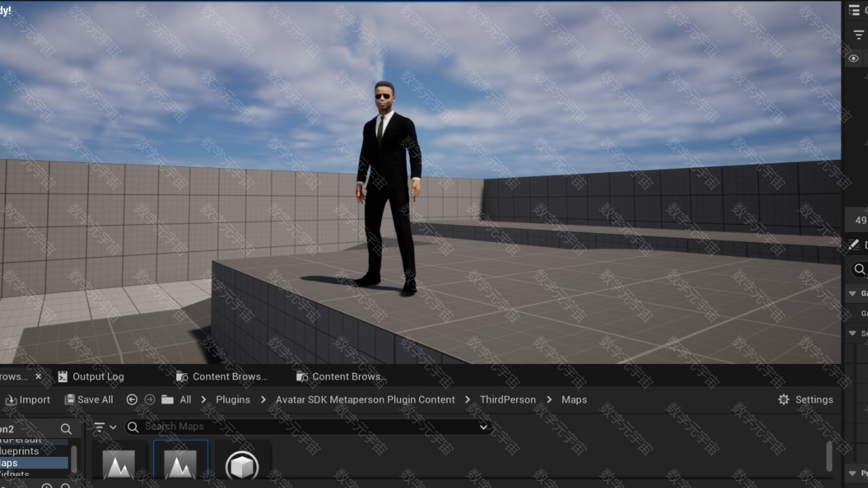Image resolution: width=868 pixels, height=488 pixels.
Task: Collapse the second Details category arrow
Action: coord(852,333)
